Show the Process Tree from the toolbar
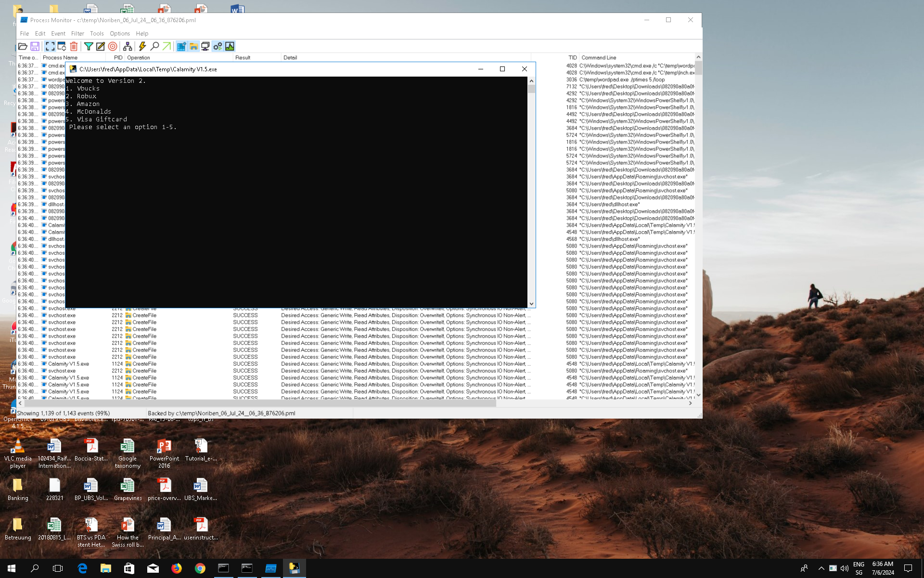Viewport: 924px width, 578px height. coord(128,46)
